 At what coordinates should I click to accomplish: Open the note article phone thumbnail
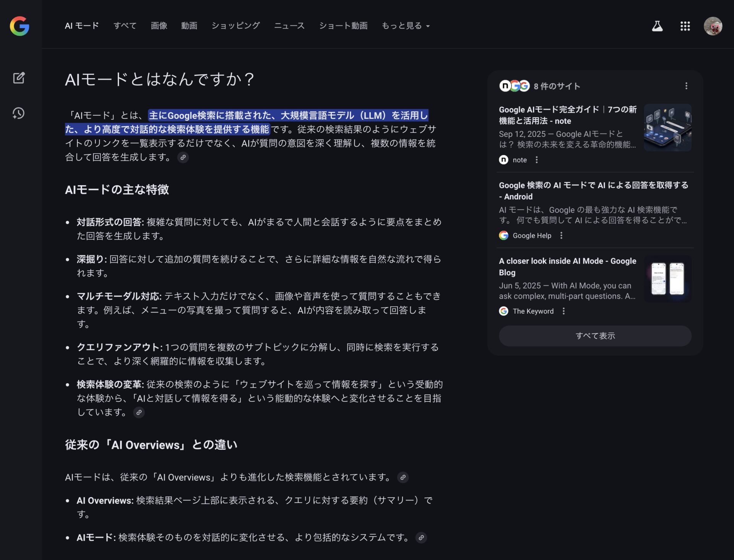pos(667,128)
